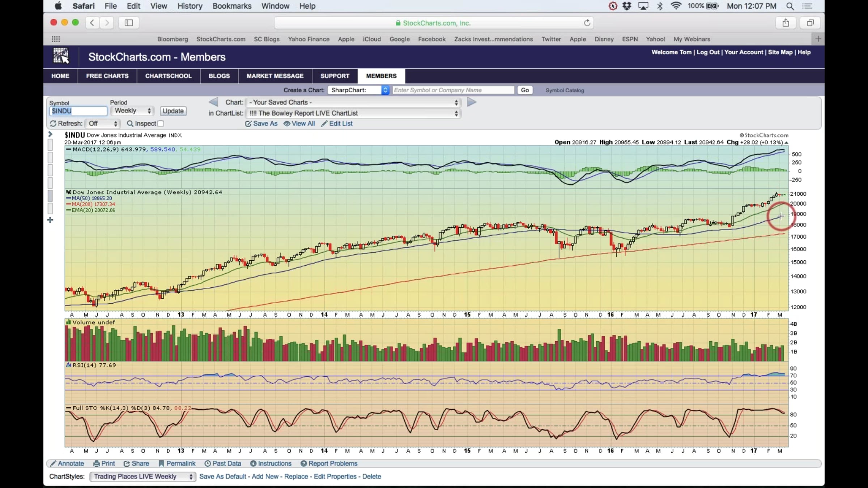Image resolution: width=868 pixels, height=488 pixels.
Task: Open the Bloomberg bookmark
Action: tap(173, 39)
